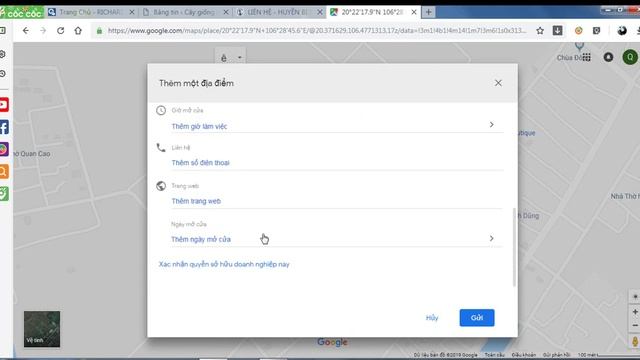This screenshot has height=360, width=640.
Task: Click the phone icon beside Liên hệ
Action: (161, 147)
